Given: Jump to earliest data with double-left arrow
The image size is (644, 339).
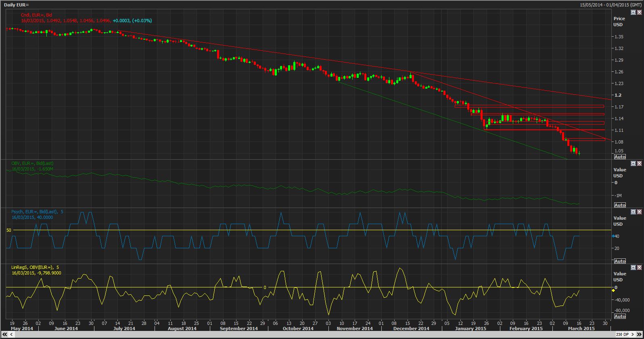Looking at the screenshot, I should pyautogui.click(x=4, y=335).
